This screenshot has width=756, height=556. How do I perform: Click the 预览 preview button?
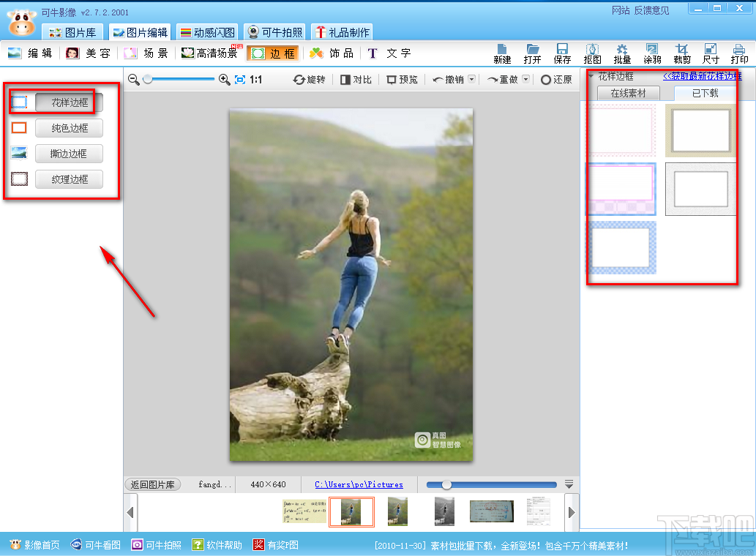click(x=402, y=80)
